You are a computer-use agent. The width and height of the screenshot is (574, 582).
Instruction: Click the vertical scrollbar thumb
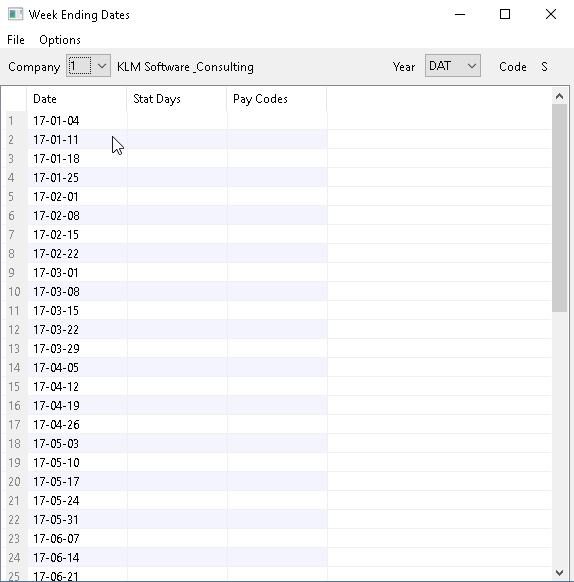(560, 208)
